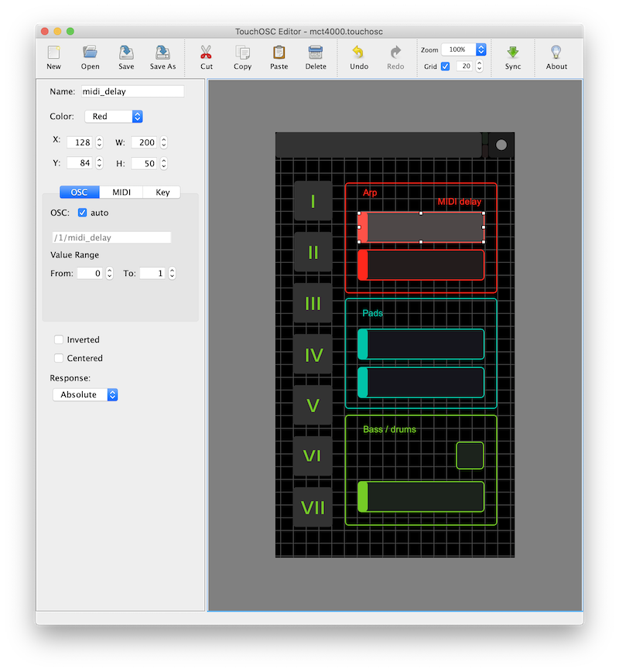Image resolution: width=619 pixels, height=672 pixels.
Task: Click the page V button in layout
Action: coord(313,405)
